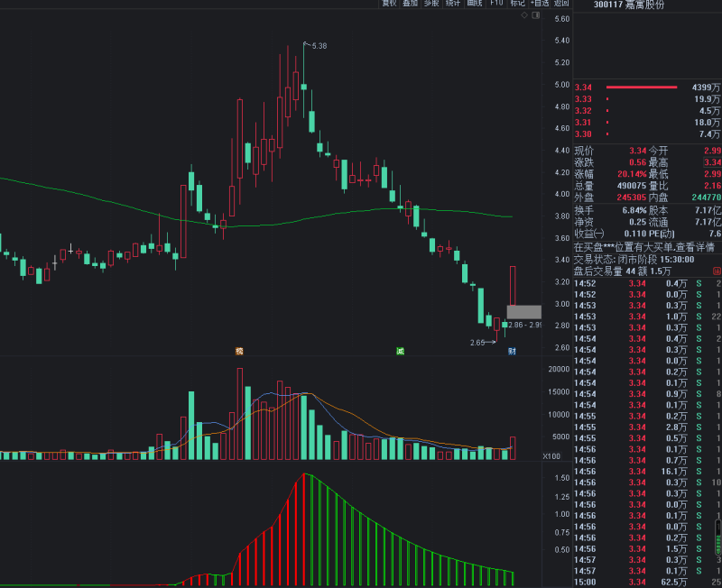Click the 300117 嘉寓股份 stock title
722x588 pixels.
pyautogui.click(x=629, y=5)
